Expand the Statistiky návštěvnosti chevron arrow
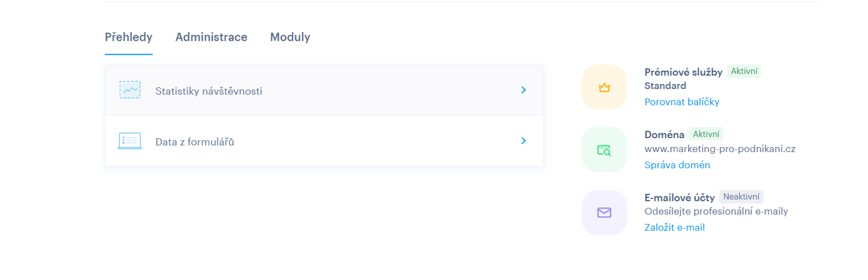The height and width of the screenshot is (280, 868). (524, 90)
